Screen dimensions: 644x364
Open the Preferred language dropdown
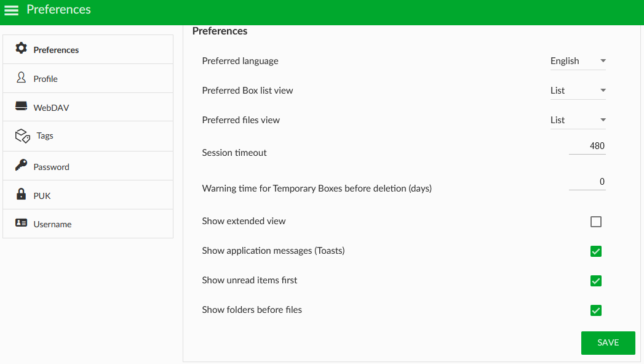click(578, 61)
